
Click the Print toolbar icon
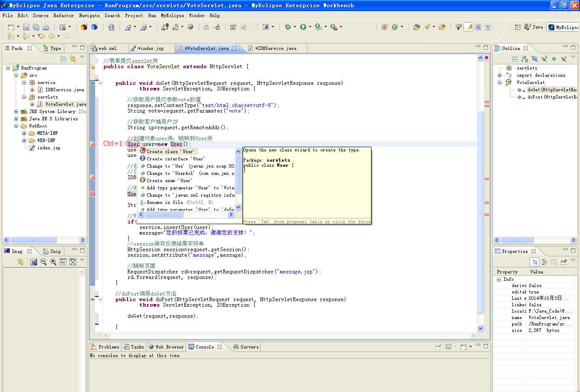[x=47, y=27]
